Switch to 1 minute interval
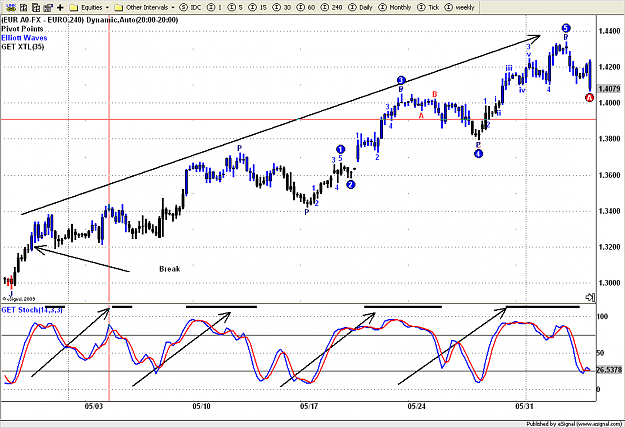The height and width of the screenshot is (428, 625). coord(215,7)
